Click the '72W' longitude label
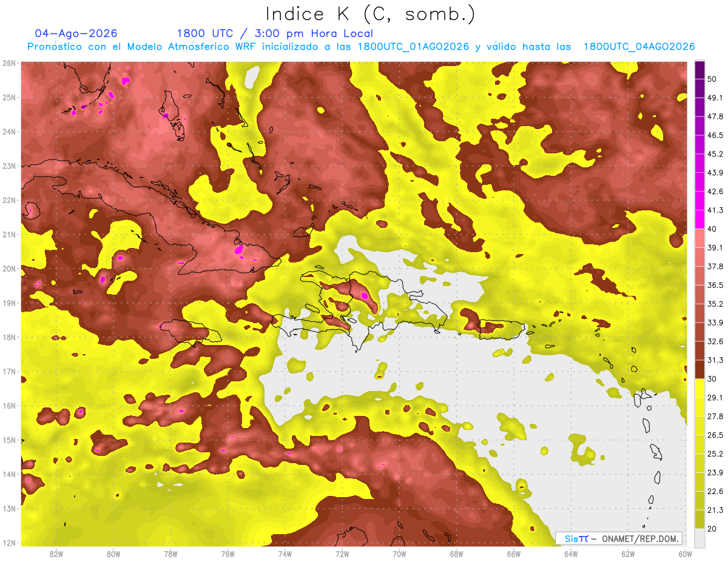This screenshot has height=562, width=728. pos(342,554)
